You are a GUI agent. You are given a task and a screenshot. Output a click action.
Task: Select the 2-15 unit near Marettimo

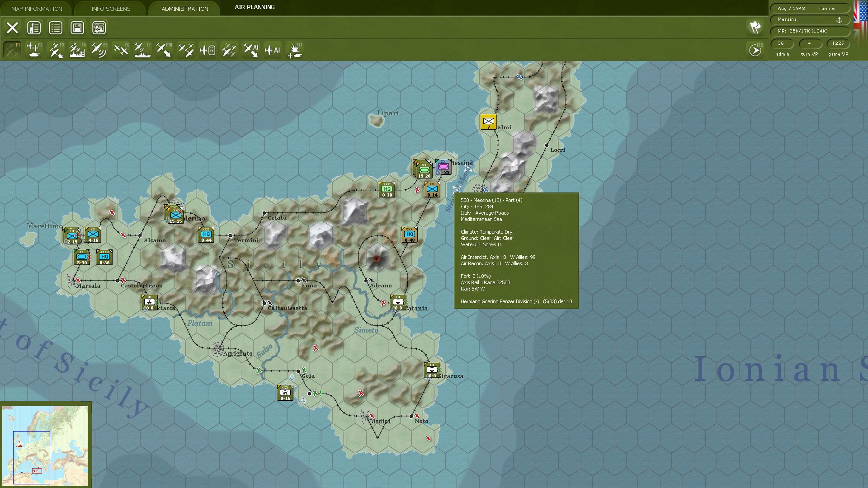[x=72, y=236]
